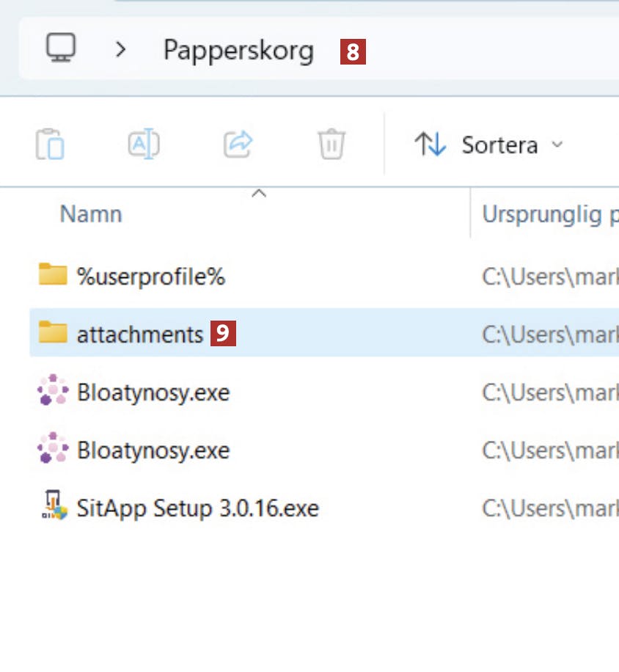This screenshot has width=619, height=672.
Task: Select the attachments folder name
Action: click(x=139, y=335)
